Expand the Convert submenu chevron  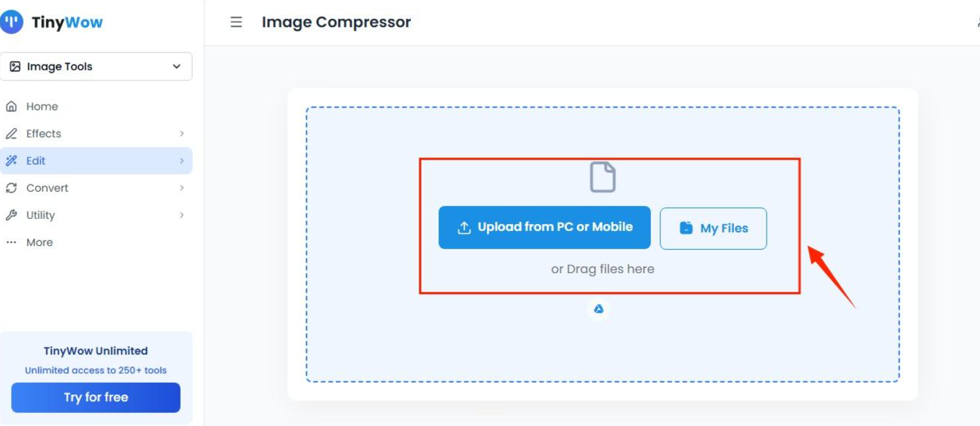(x=182, y=188)
